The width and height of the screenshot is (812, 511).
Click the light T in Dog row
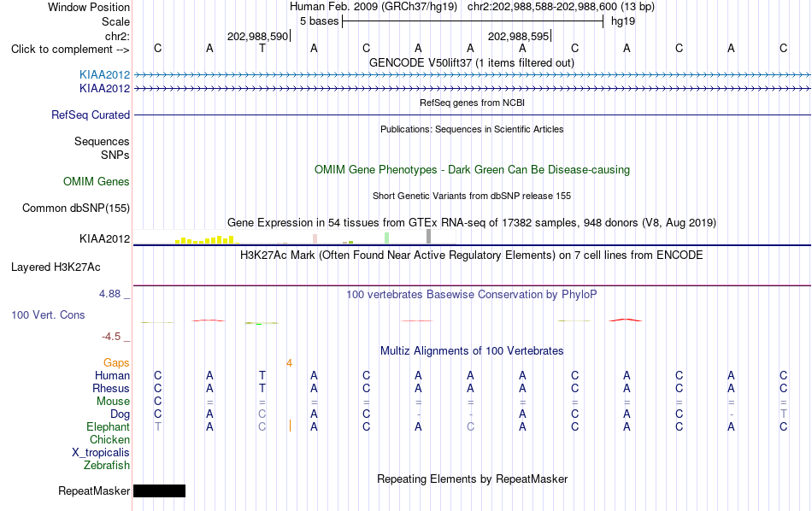pyautogui.click(x=784, y=414)
